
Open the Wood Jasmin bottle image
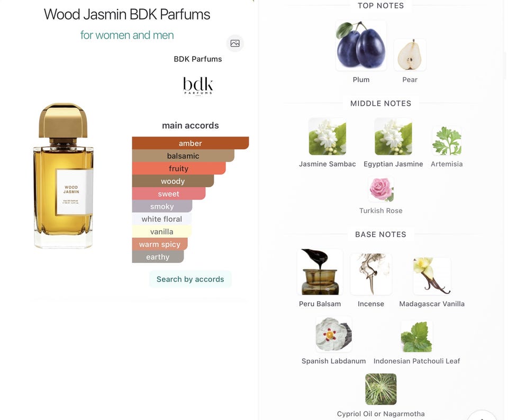(63, 176)
